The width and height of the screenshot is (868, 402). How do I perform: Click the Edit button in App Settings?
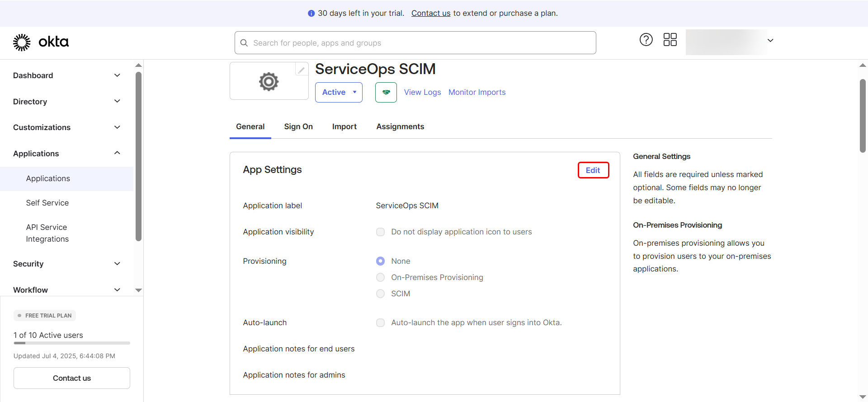[x=593, y=170]
